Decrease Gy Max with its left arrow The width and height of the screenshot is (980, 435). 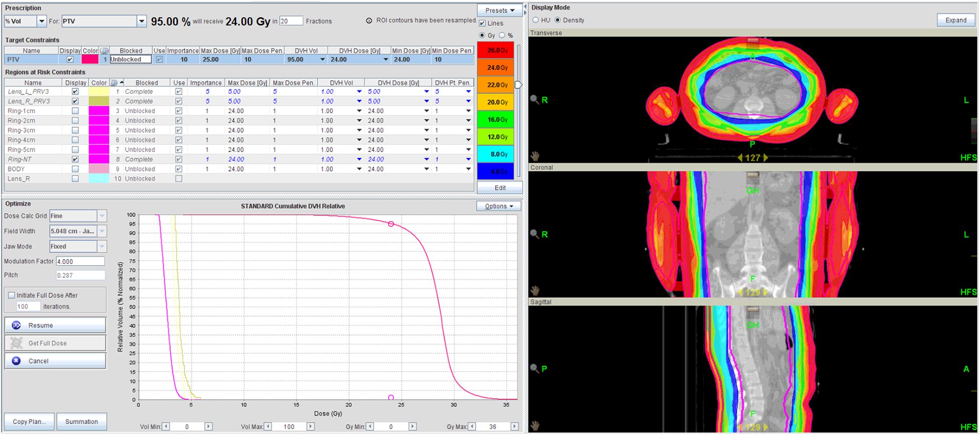[472, 426]
